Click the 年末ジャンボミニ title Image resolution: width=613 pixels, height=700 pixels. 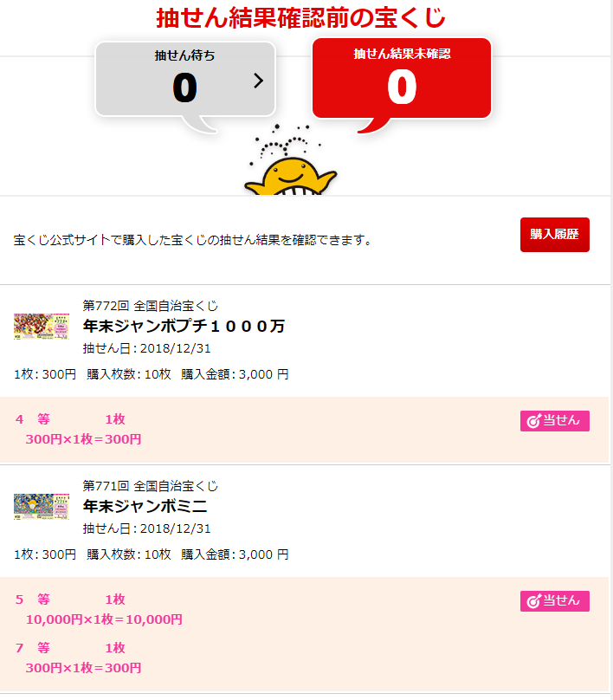pyautogui.click(x=145, y=506)
